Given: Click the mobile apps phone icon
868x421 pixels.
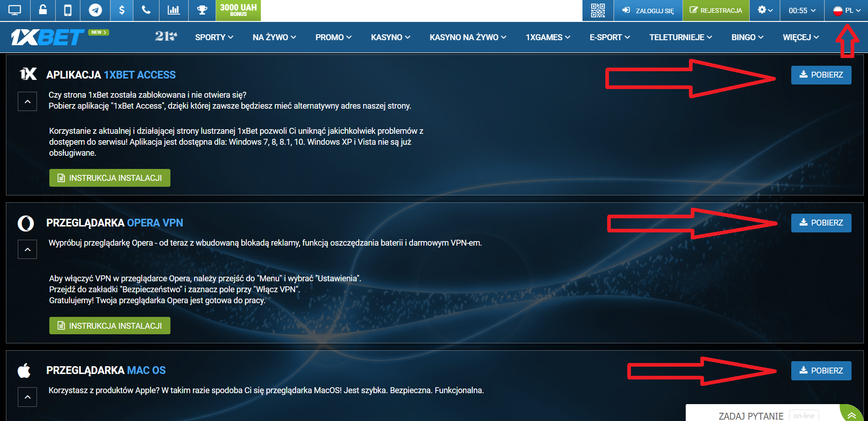Looking at the screenshot, I should (x=67, y=10).
